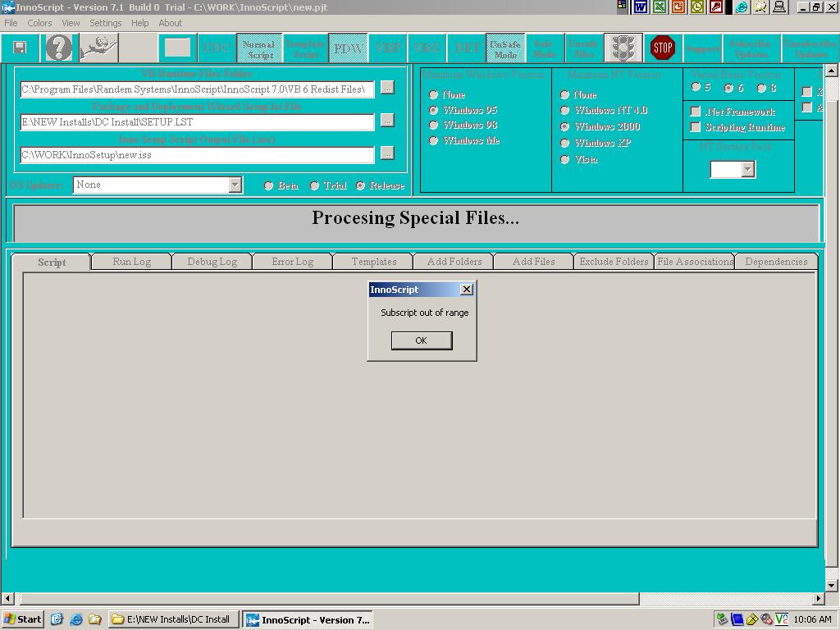Browse for the SETUP.LST file
The width and height of the screenshot is (840, 630).
(x=387, y=120)
